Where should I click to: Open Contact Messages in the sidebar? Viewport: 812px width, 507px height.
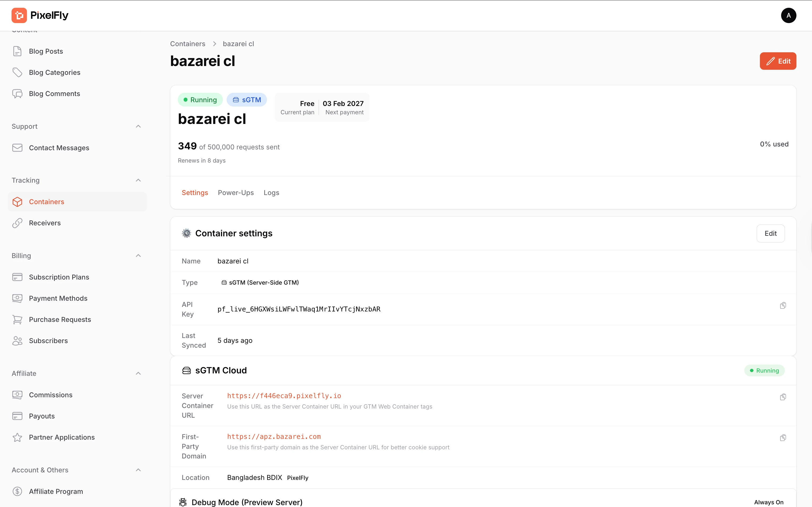click(x=59, y=148)
